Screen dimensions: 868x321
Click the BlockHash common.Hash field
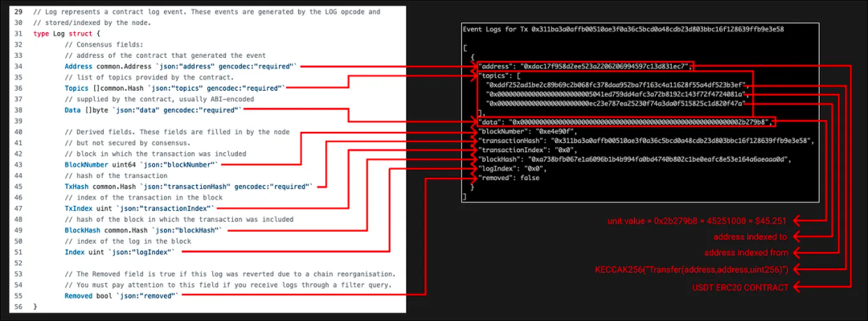point(145,230)
